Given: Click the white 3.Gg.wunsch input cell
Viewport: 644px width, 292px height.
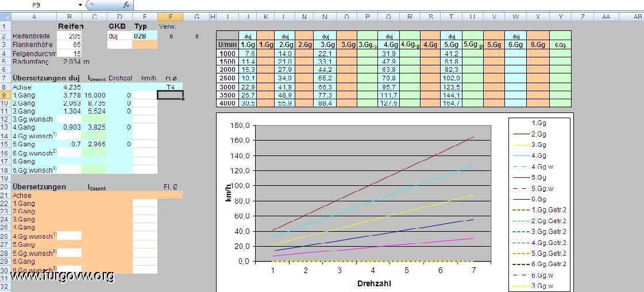Looking at the screenshot, I should [x=70, y=119].
